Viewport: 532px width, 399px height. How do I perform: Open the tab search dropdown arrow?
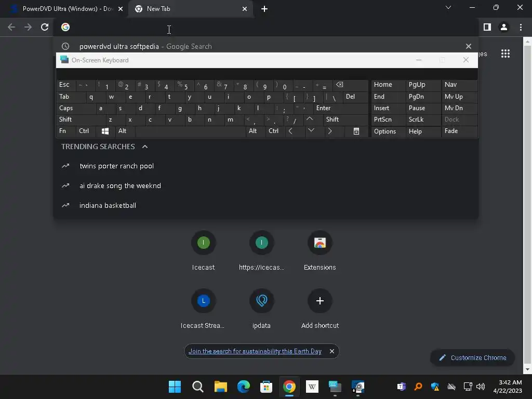click(x=448, y=7)
